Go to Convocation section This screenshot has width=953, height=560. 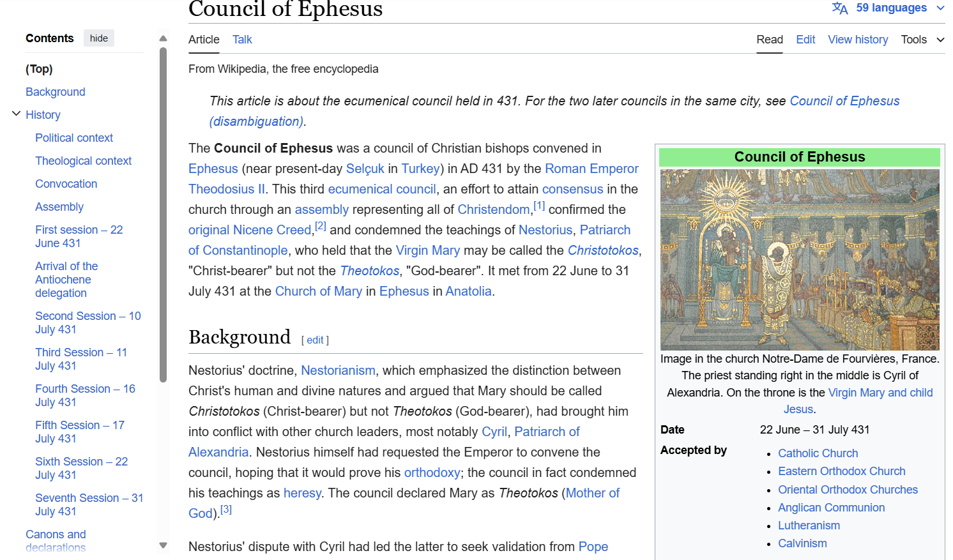coord(66,184)
